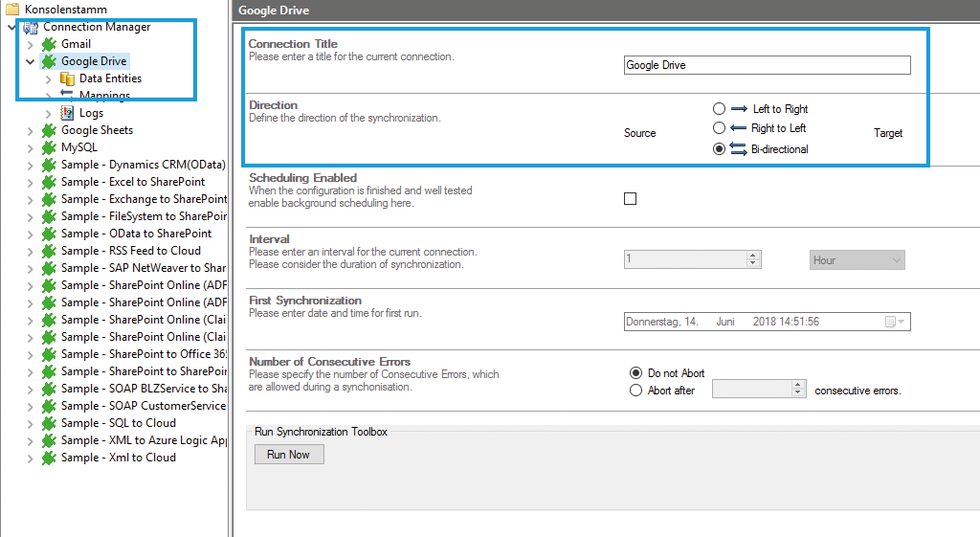Image resolution: width=980 pixels, height=537 pixels.
Task: Expand the Sample - SQL to Cloud node
Action: click(x=30, y=423)
